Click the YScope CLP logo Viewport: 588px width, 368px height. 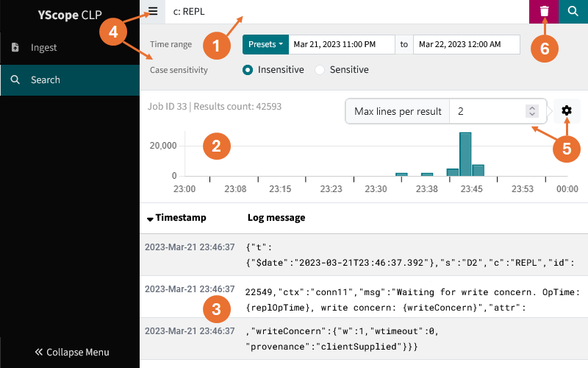click(70, 15)
